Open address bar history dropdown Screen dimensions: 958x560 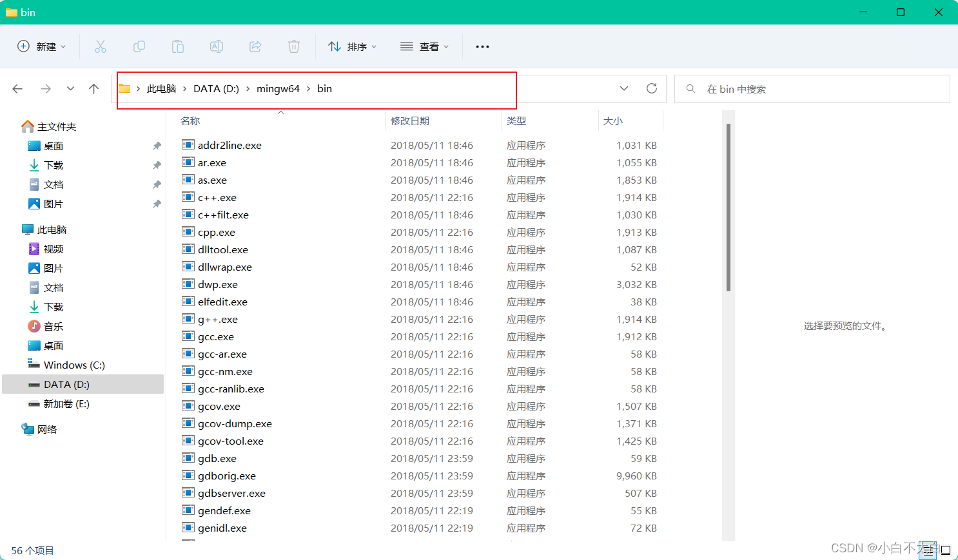point(624,88)
